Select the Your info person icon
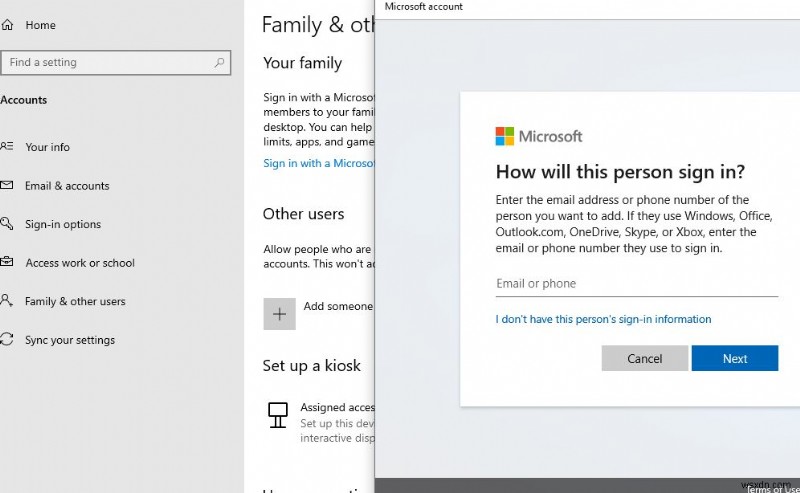This screenshot has height=493, width=800. 7,147
